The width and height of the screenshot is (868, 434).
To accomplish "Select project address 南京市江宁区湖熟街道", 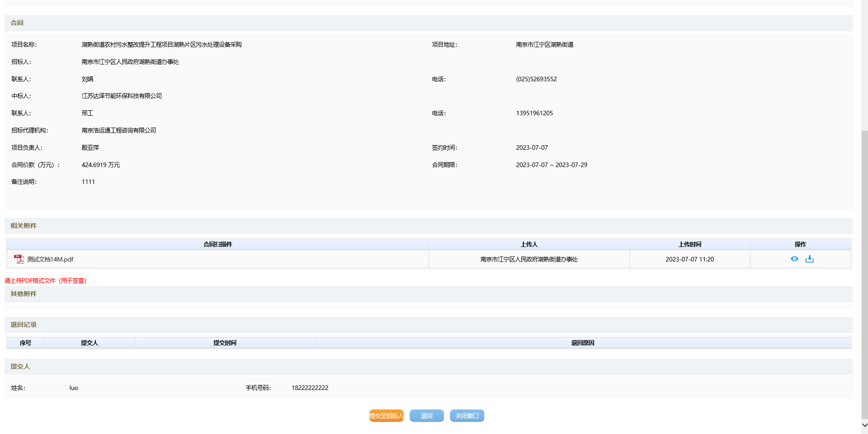I will tap(545, 44).
